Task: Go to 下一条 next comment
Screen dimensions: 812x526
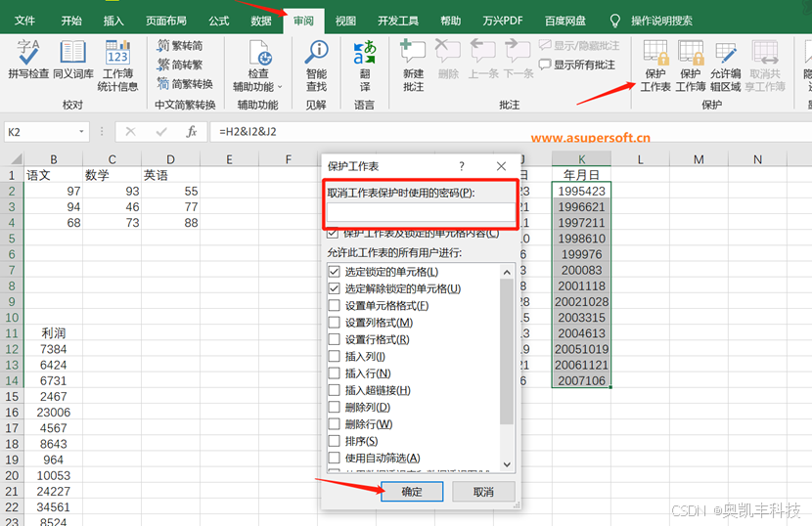Action: point(518,59)
